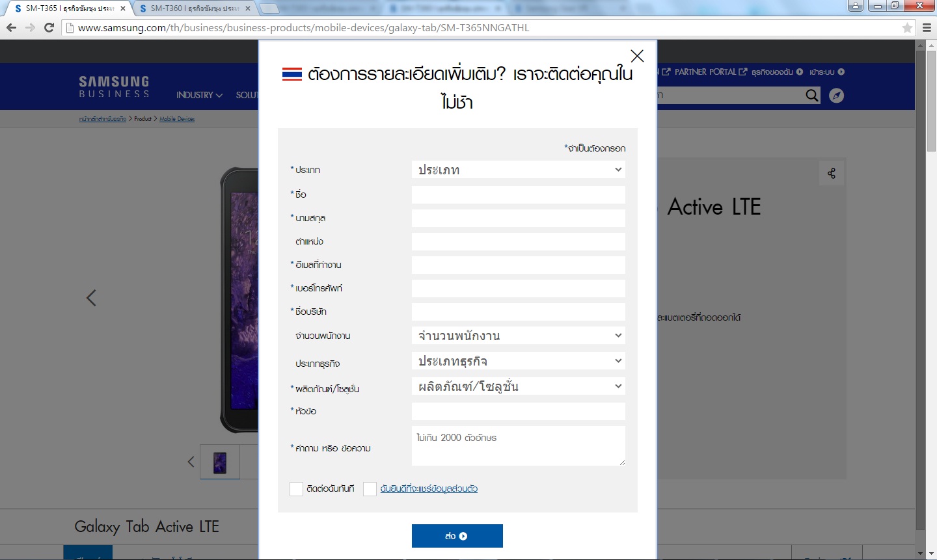Click the Mobile Devices breadcrumb link
The height and width of the screenshot is (560, 937).
(x=177, y=119)
